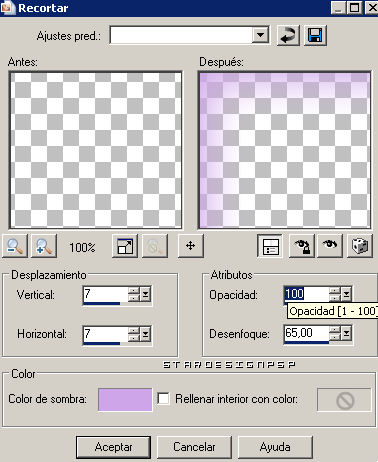Toggle show/hide previews panel icon
378x462 pixels.
[270, 246]
